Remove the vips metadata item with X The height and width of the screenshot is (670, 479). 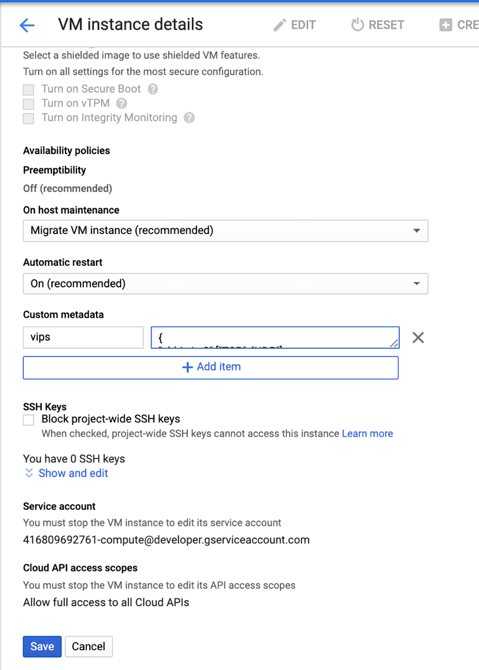(x=418, y=338)
